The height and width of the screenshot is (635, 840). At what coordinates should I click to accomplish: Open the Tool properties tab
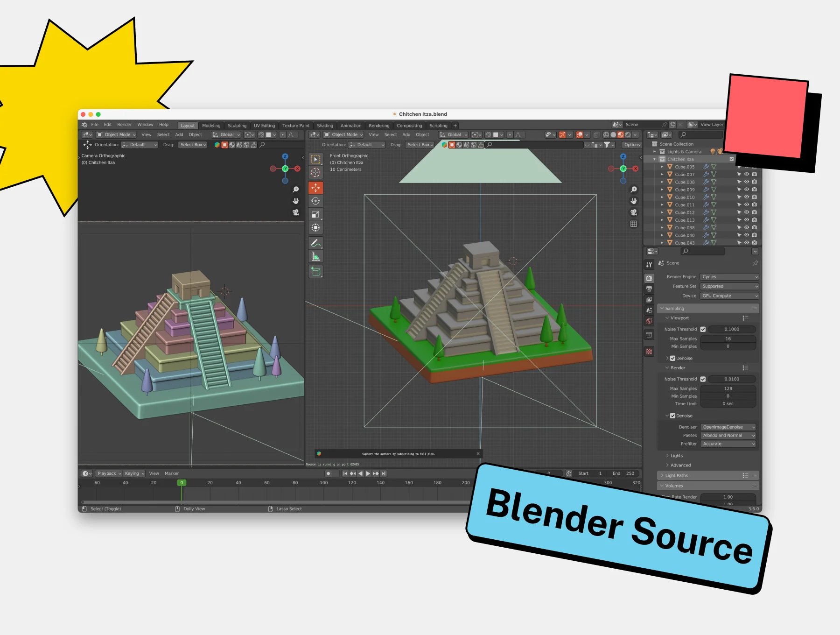click(x=649, y=265)
